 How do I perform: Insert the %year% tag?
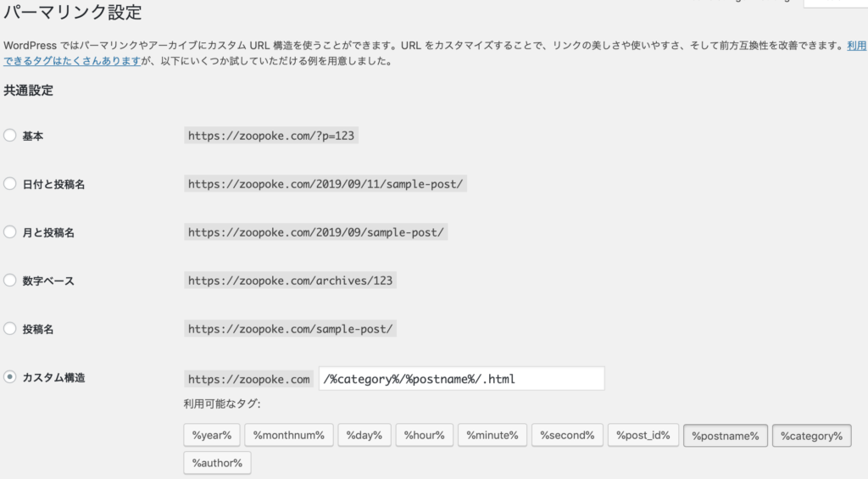[211, 435]
